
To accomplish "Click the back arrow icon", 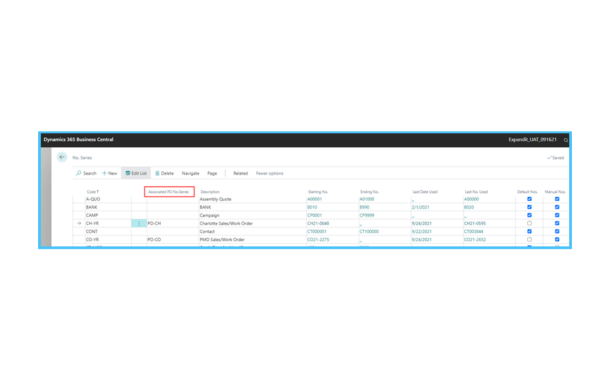I will coord(62,157).
